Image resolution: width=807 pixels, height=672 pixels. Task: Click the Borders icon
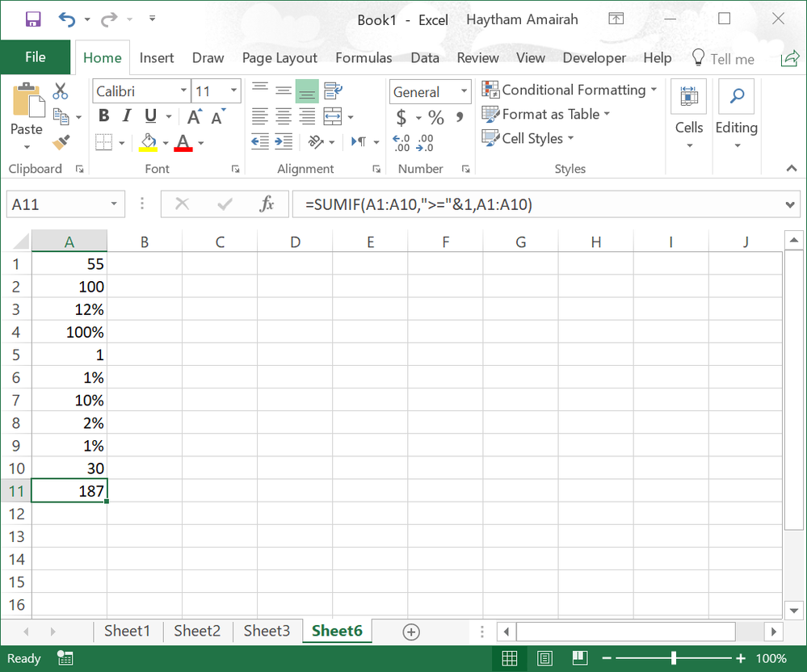click(x=104, y=142)
